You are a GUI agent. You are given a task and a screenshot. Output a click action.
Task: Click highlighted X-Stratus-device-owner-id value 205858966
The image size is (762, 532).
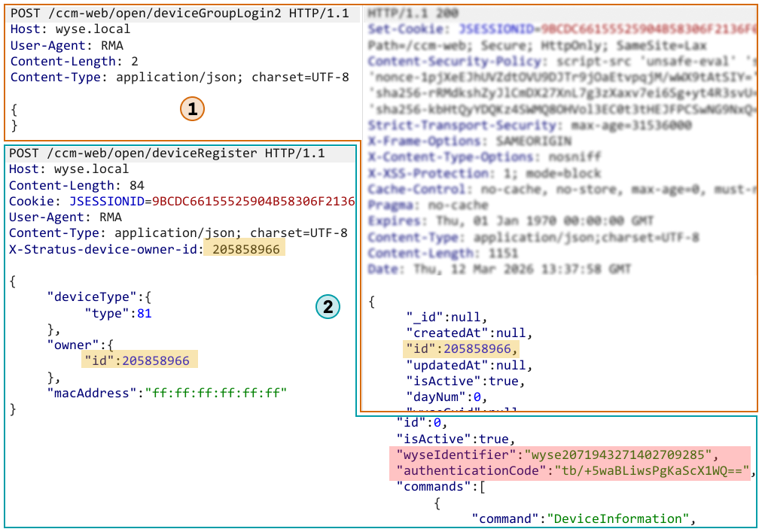point(245,249)
